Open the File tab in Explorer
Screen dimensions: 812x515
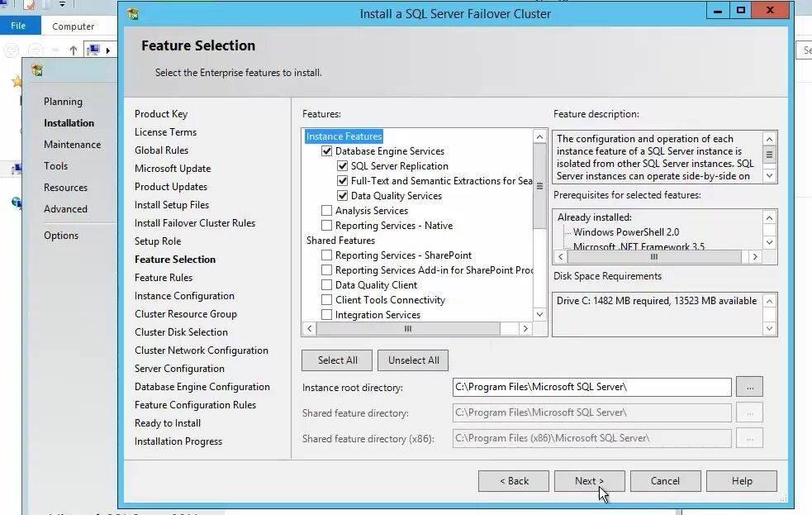click(x=18, y=26)
